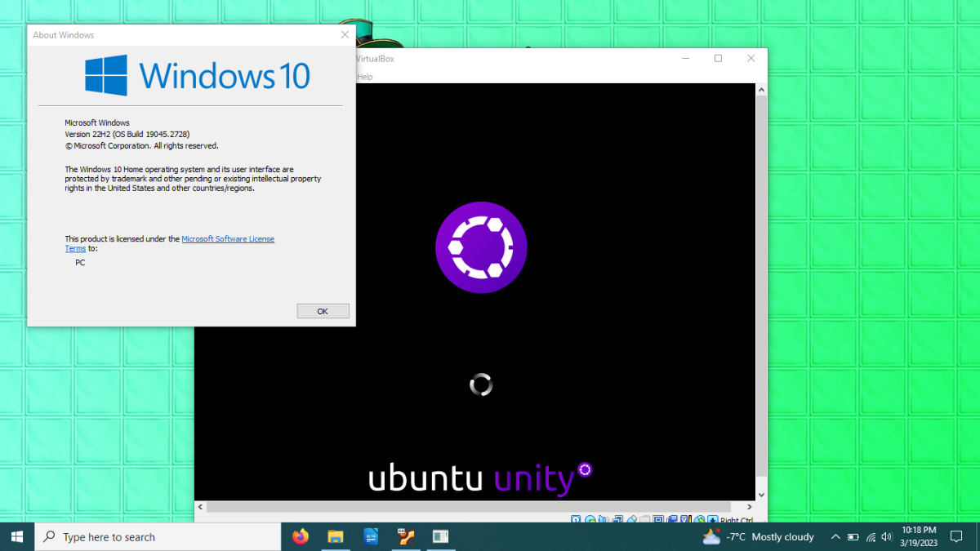Viewport: 980px width, 551px height.
Task: Click the VirtualBox display status icon
Action: pyautogui.click(x=658, y=519)
